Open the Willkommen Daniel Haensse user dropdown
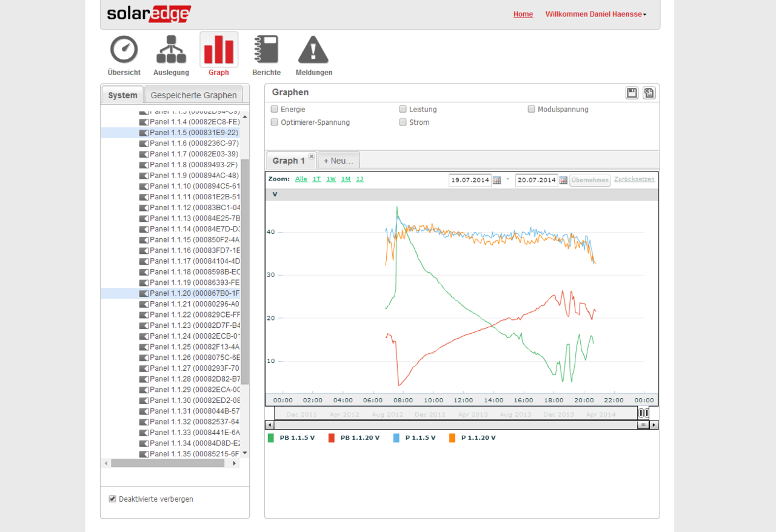 pyautogui.click(x=595, y=14)
